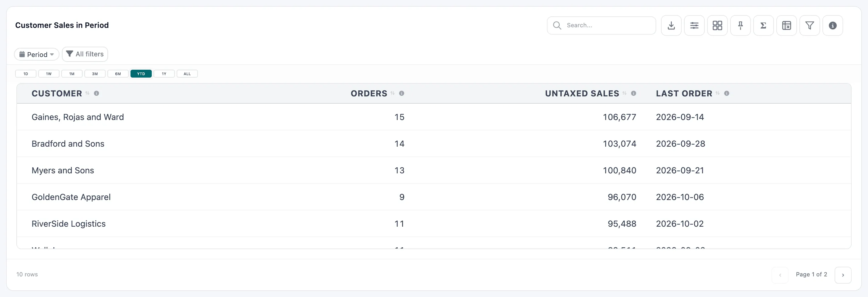Click the RiverSide Logistics customer
The width and height of the screenshot is (868, 297).
tap(69, 224)
